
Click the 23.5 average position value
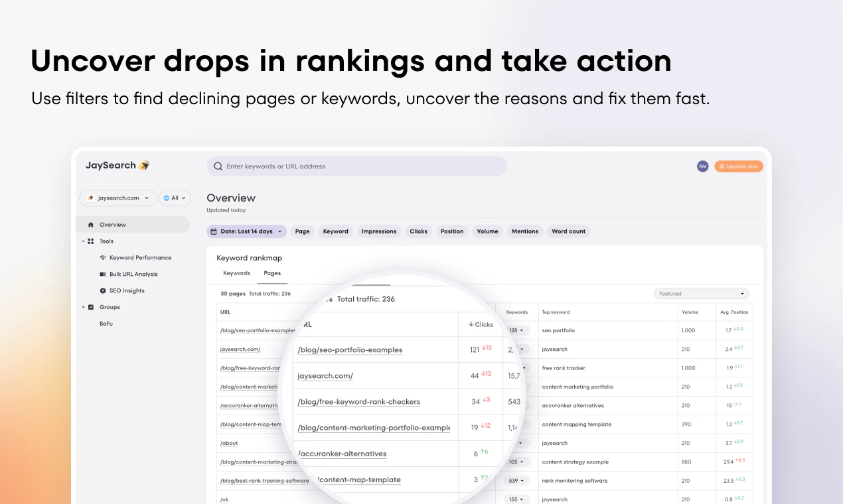(729, 481)
